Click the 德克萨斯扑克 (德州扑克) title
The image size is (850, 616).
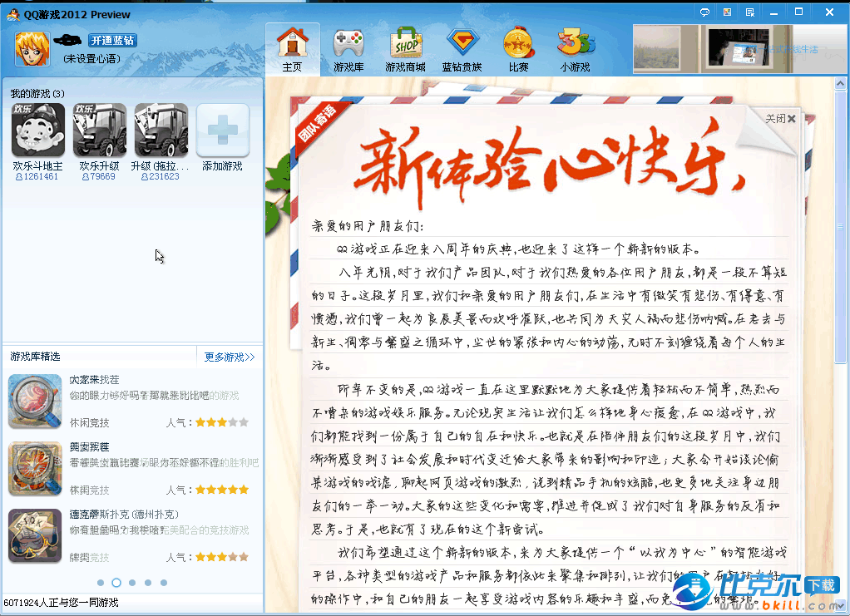[124, 514]
